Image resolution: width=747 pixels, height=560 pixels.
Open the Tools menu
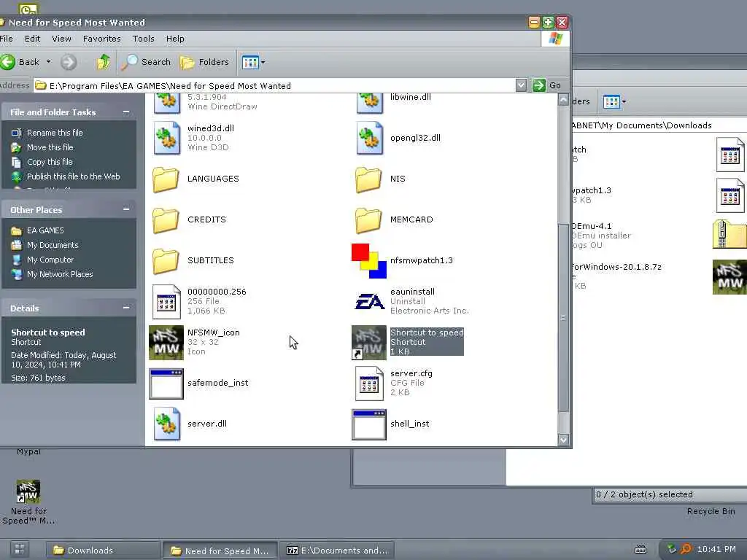coord(144,39)
